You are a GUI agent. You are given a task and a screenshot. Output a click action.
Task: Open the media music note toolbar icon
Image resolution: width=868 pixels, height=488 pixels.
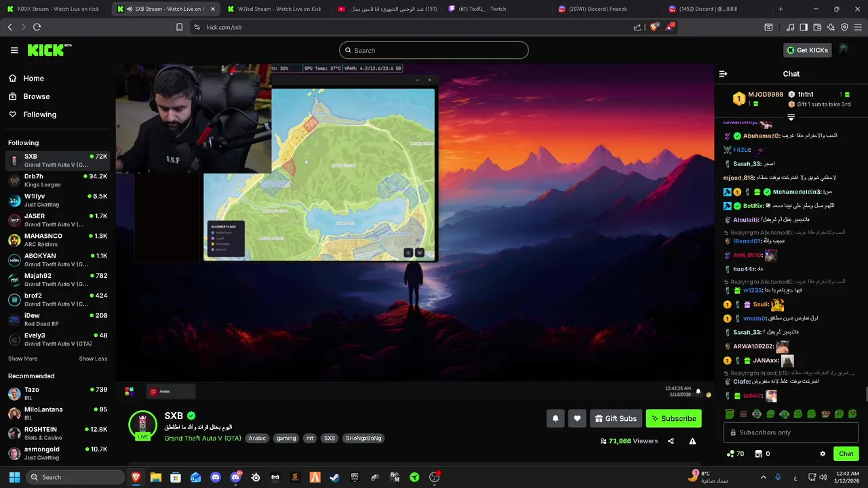[790, 27]
